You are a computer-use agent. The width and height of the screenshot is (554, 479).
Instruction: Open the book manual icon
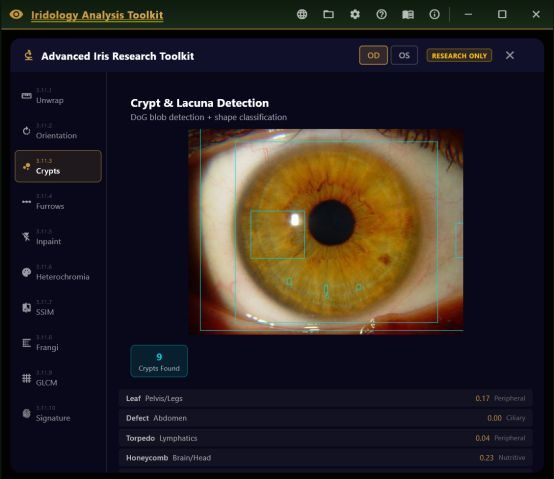pyautogui.click(x=408, y=14)
